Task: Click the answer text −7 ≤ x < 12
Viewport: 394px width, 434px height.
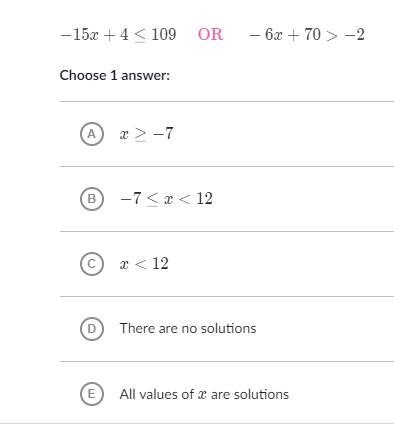Action: (166, 199)
